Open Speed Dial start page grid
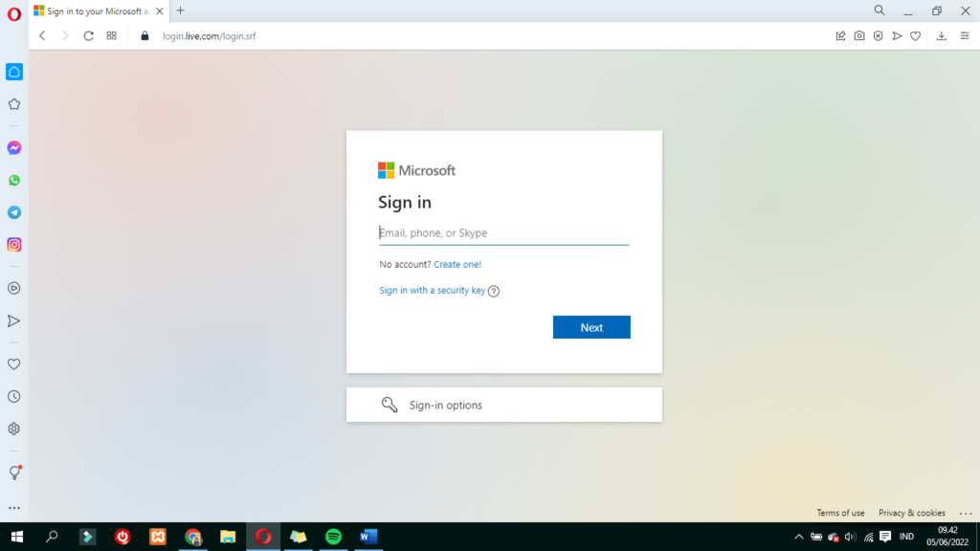Screen dimensions: 980x551 112,36
